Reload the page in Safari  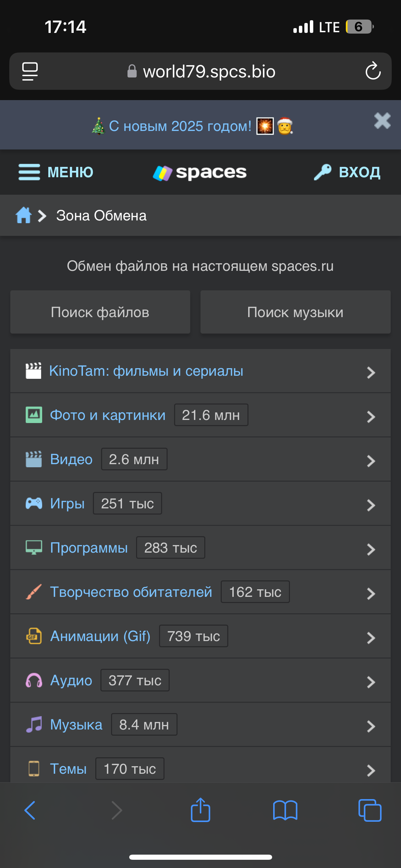coord(373,71)
